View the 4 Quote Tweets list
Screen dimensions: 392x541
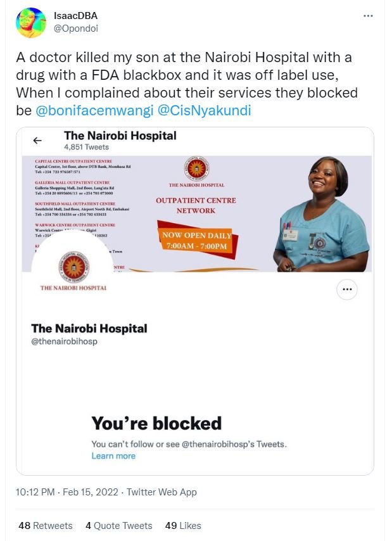pos(119,525)
